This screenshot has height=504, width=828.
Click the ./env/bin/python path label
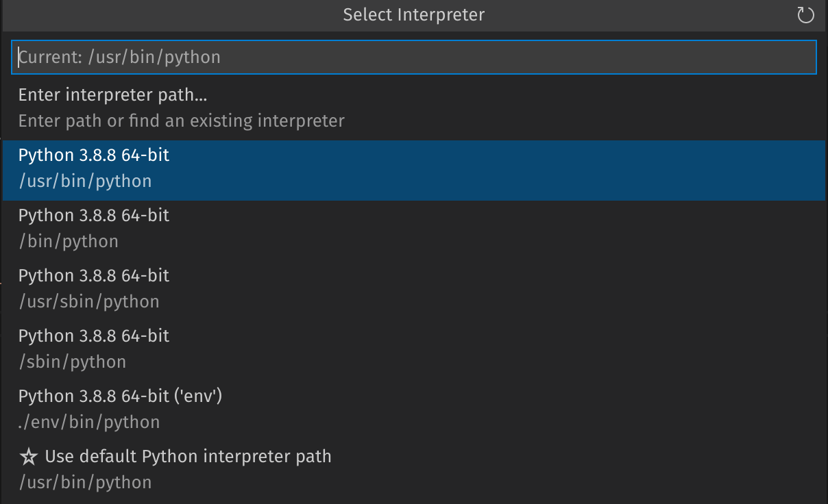point(89,422)
